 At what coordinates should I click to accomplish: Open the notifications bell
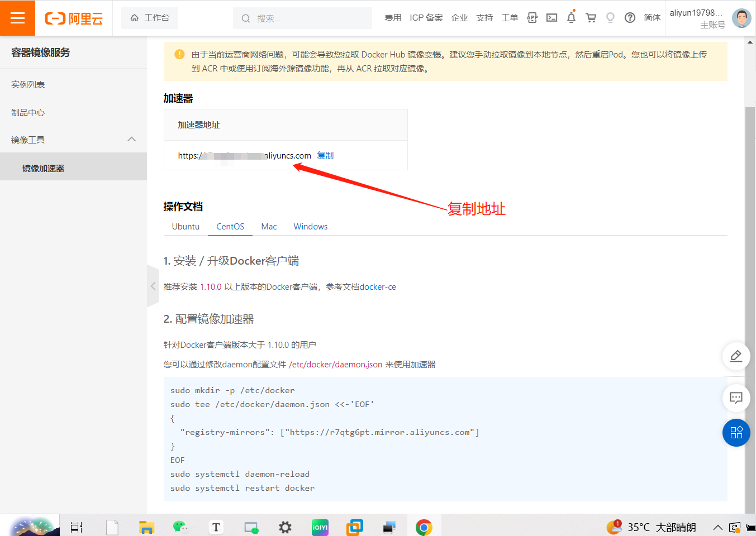click(571, 18)
